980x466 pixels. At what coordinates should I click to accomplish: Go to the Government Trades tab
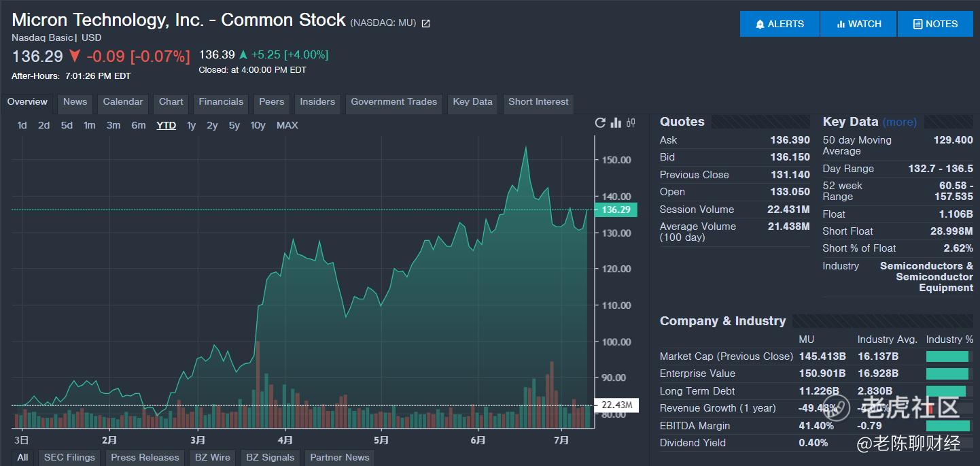point(393,102)
